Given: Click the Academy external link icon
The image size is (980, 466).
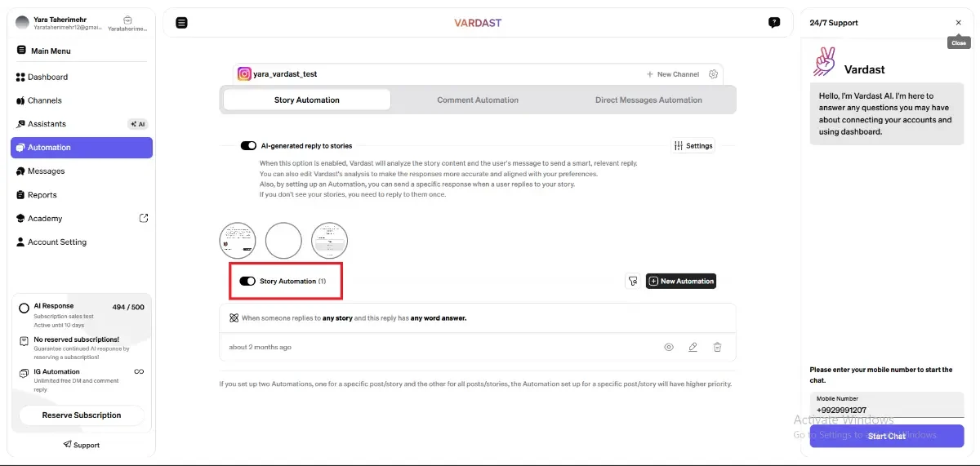Looking at the screenshot, I should [x=144, y=218].
